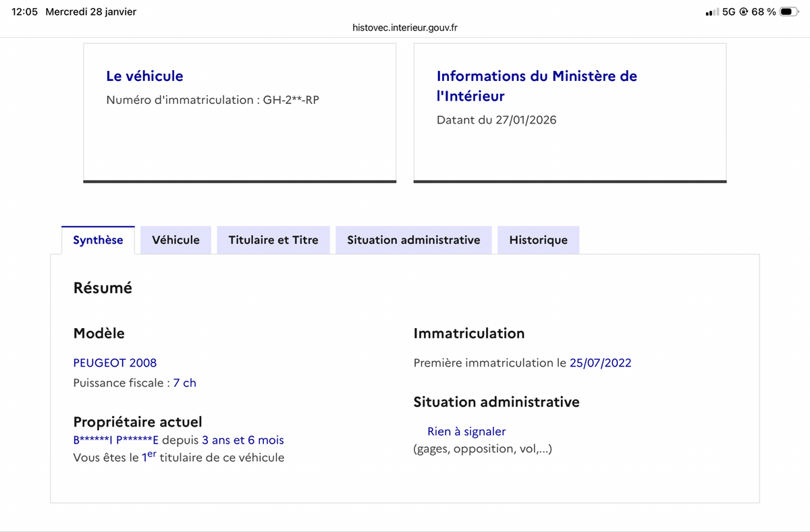Open the Synthèse tab

(x=98, y=240)
